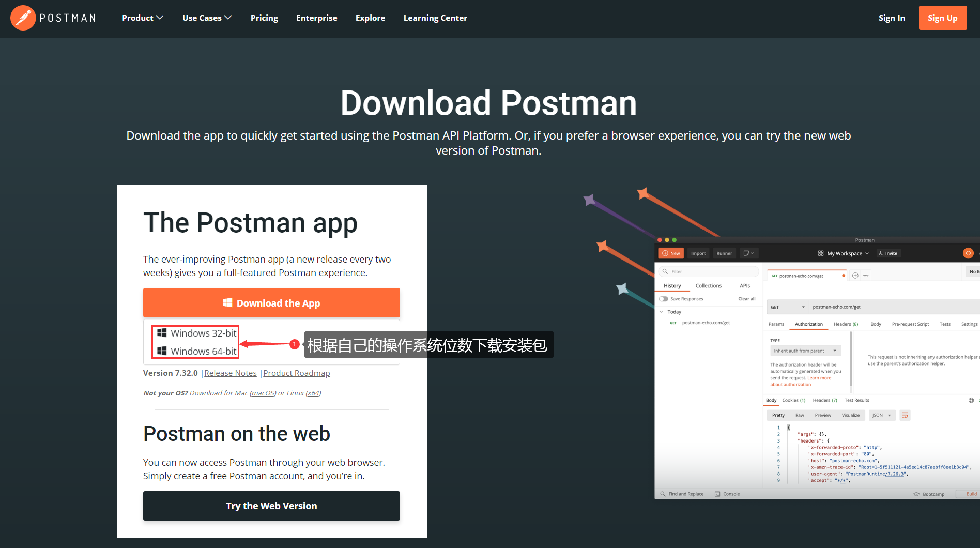Click the orange sync icon
Viewport: 980px width, 548px height.
point(968,253)
